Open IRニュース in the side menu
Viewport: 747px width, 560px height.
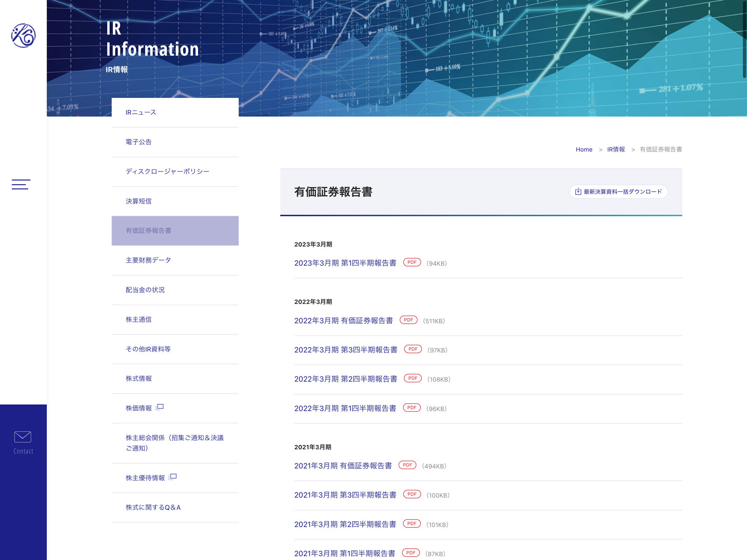[141, 112]
